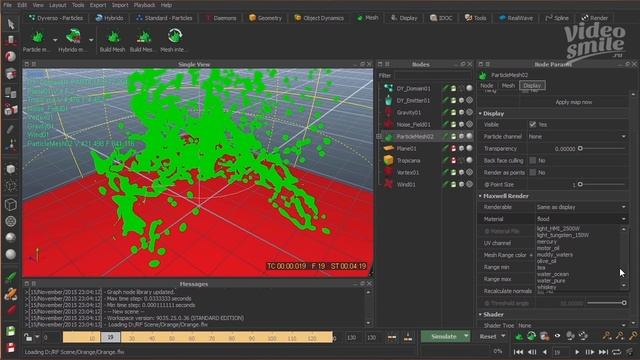The height and width of the screenshot is (360, 640).
Task: Click the Mesh interpolation icon
Action: tap(175, 36)
